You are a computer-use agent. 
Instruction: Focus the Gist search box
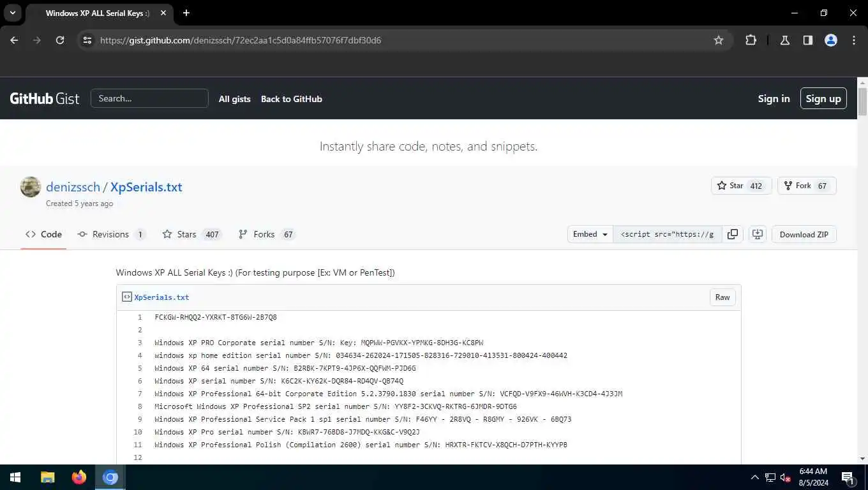[x=149, y=98]
